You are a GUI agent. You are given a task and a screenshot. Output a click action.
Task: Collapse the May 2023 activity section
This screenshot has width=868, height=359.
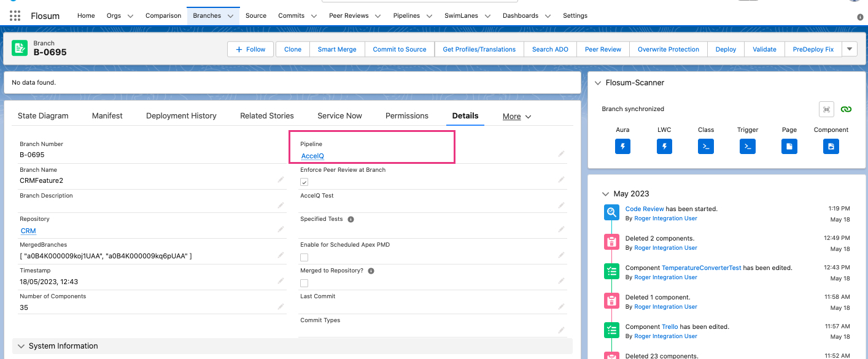pyautogui.click(x=605, y=193)
